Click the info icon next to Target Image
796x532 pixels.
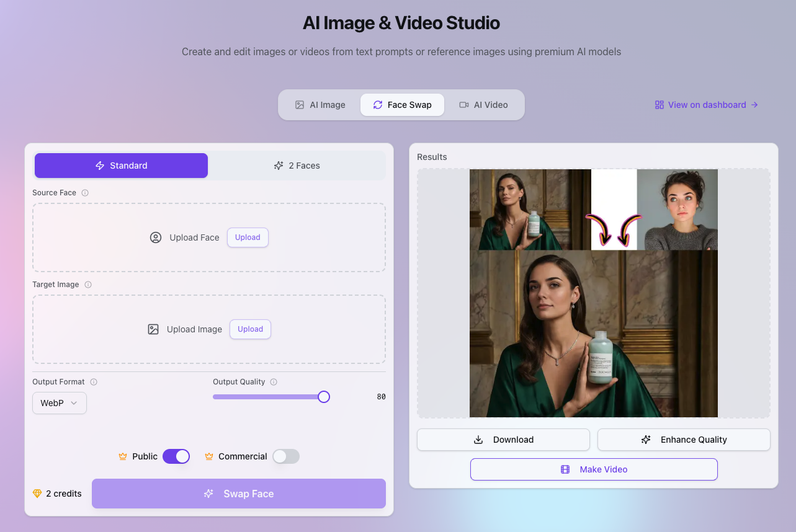88,285
